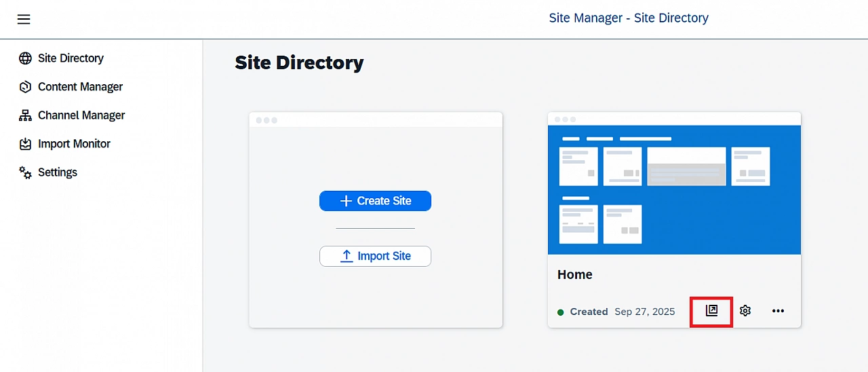Image resolution: width=868 pixels, height=372 pixels.
Task: Click the globe icon beside Site Directory
Action: [x=25, y=58]
